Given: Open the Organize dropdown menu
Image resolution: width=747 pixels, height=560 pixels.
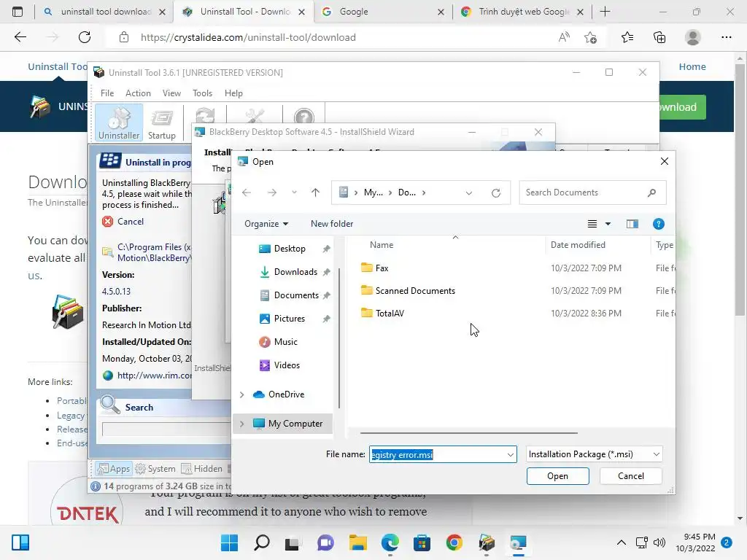Looking at the screenshot, I should coord(266,224).
